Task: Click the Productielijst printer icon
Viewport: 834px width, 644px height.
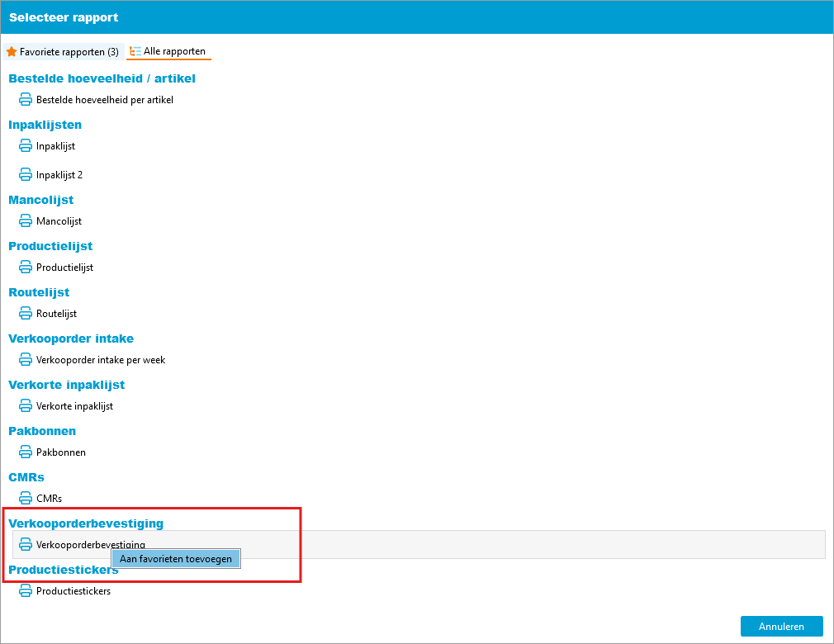Action: [26, 268]
